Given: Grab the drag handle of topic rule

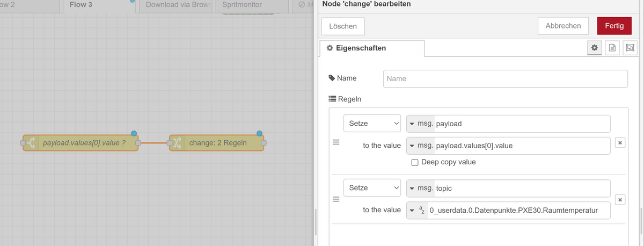Looking at the screenshot, I should pos(336,199).
